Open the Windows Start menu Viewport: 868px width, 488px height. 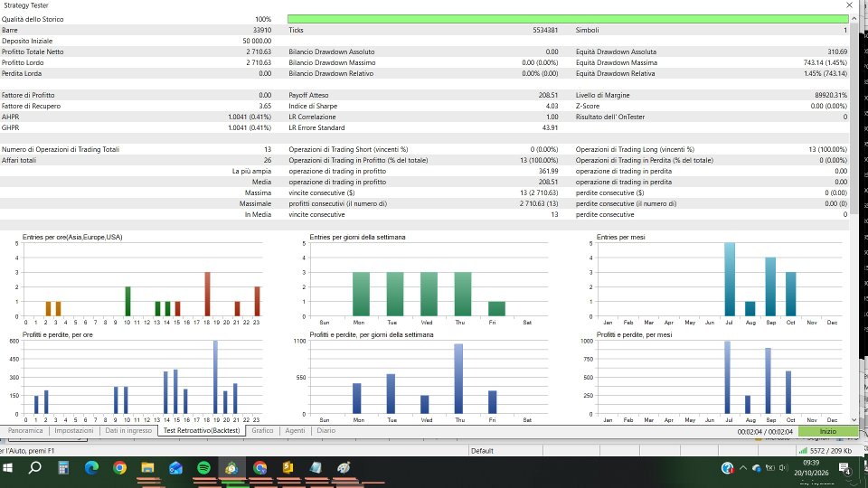click(x=8, y=468)
